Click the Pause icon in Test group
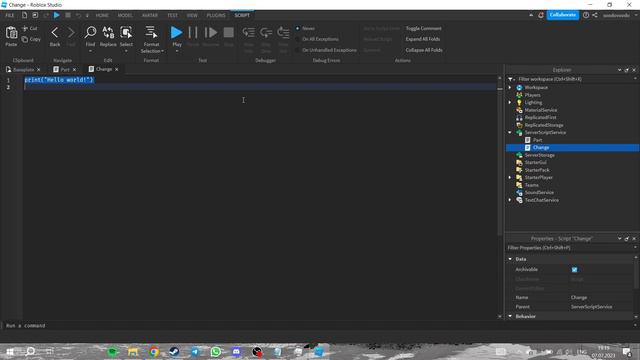This screenshot has height=360, width=640. tap(193, 33)
